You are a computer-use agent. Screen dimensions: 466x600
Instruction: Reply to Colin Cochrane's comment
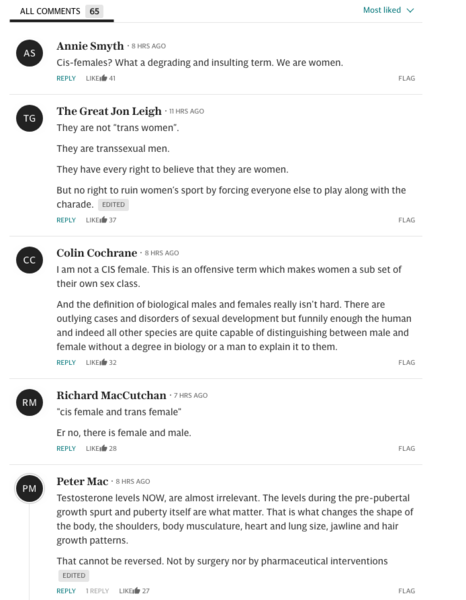pyautogui.click(x=66, y=362)
